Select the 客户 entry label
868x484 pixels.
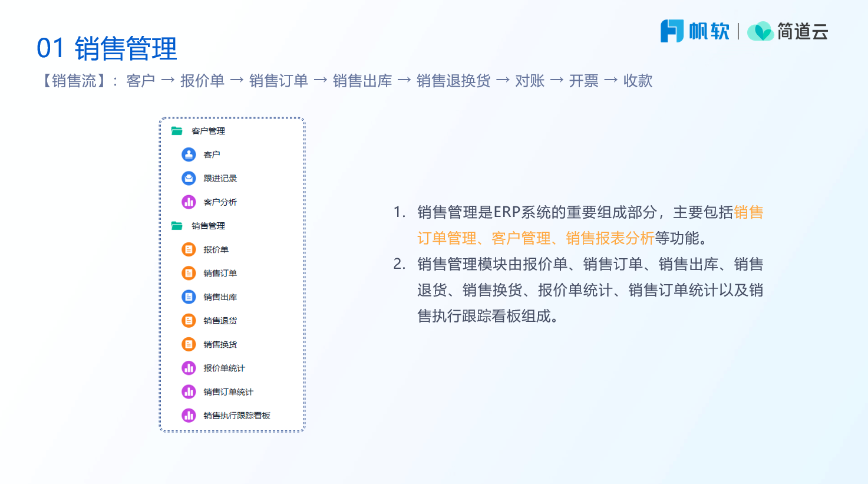click(212, 154)
